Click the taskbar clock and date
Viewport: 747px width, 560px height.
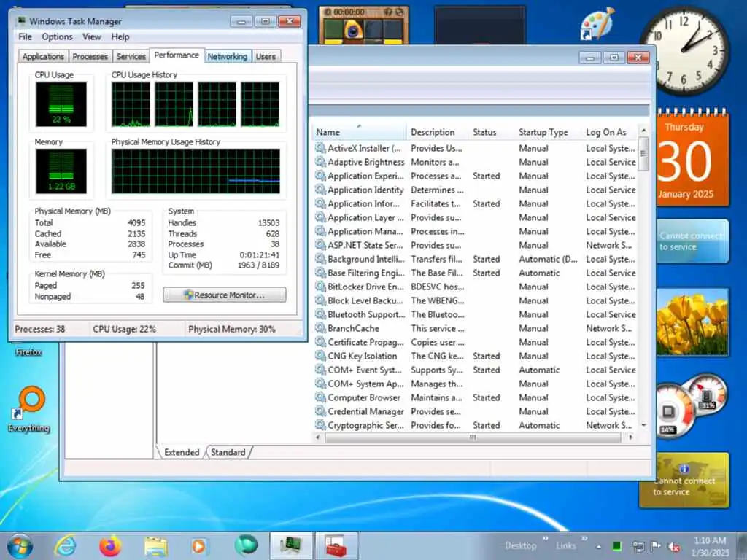click(711, 546)
